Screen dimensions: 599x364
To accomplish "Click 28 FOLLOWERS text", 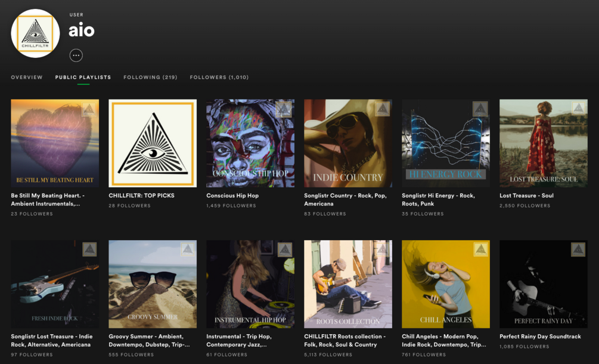I will 129,206.
